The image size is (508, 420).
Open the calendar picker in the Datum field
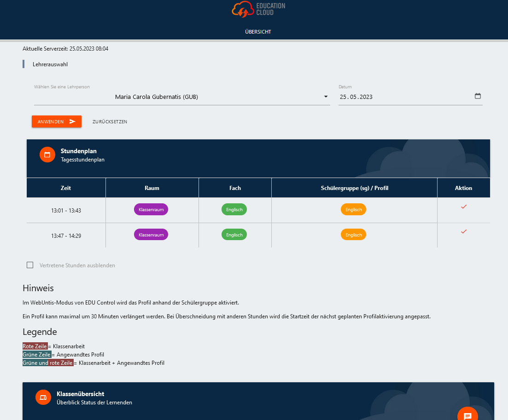tap(478, 96)
